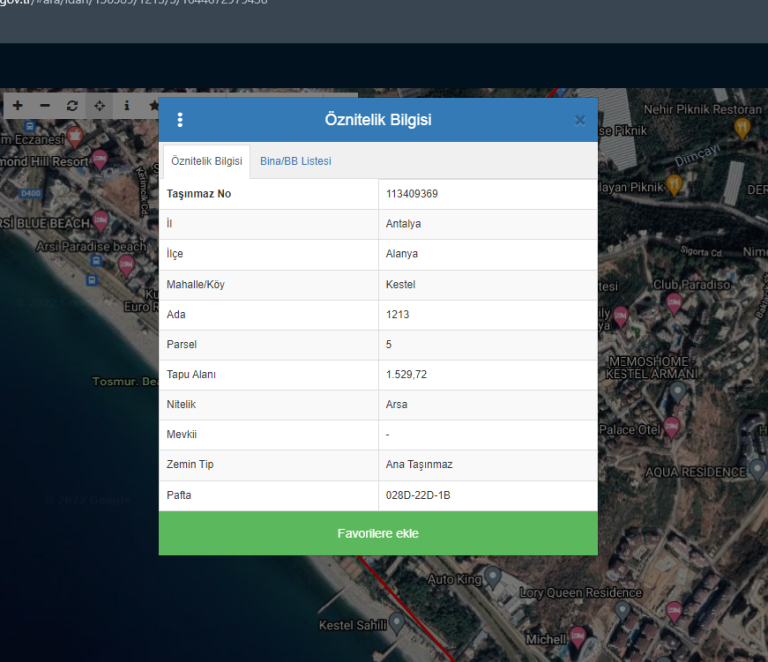Click the Nitelik value Arsa

(396, 404)
